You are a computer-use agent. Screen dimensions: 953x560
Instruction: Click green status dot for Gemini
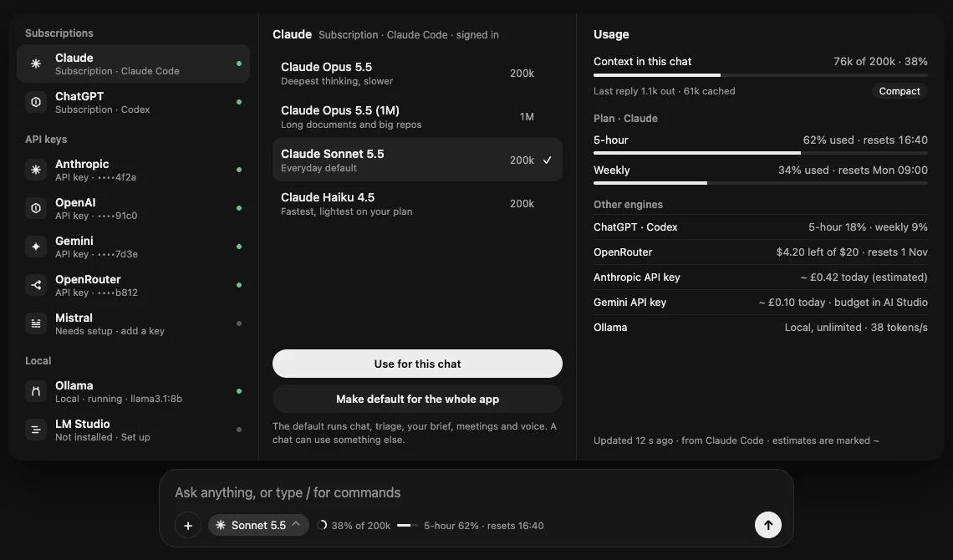pos(239,247)
